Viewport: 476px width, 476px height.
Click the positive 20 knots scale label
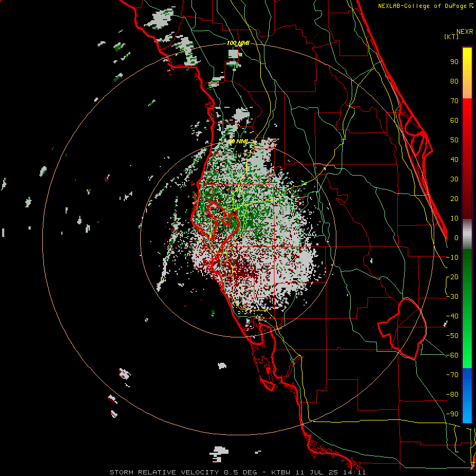[x=454, y=198]
